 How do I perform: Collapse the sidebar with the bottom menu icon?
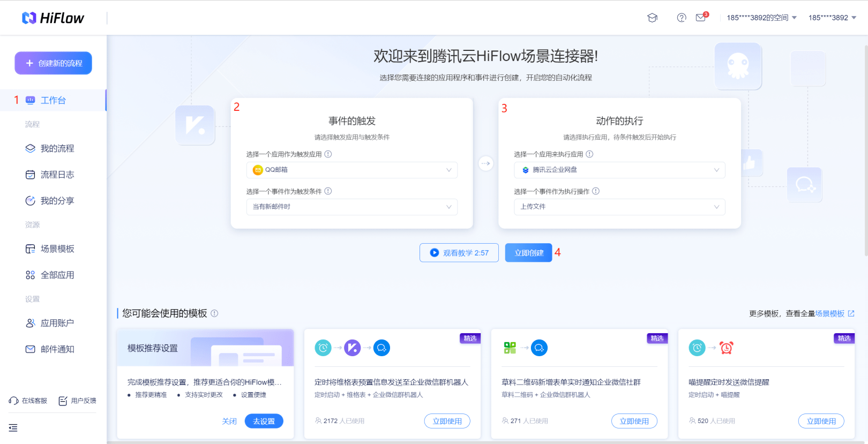pyautogui.click(x=13, y=428)
